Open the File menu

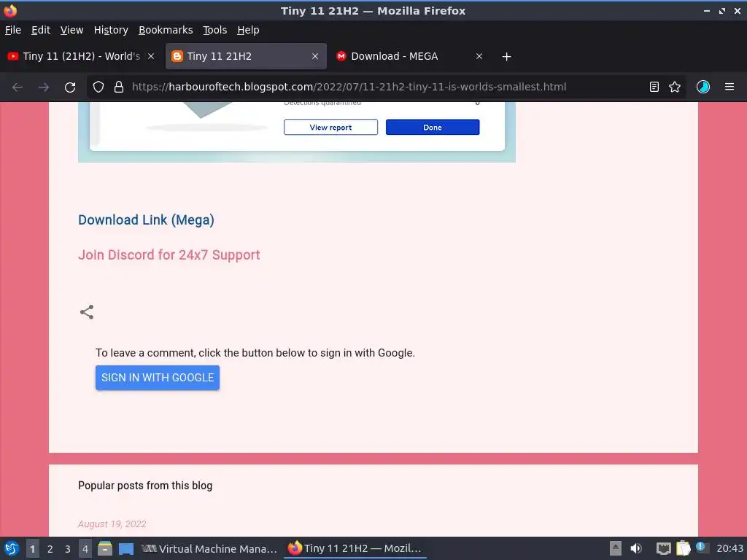coord(13,30)
